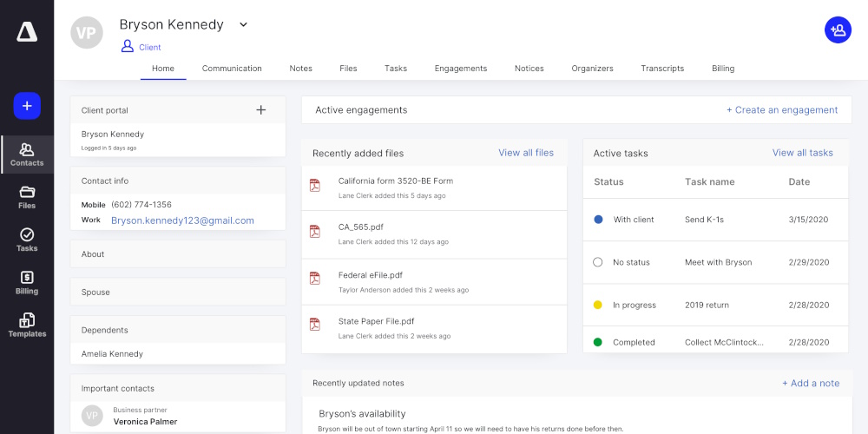Click the Canopy logo in sidebar
Image resolution: width=868 pixels, height=434 pixels.
tap(27, 32)
